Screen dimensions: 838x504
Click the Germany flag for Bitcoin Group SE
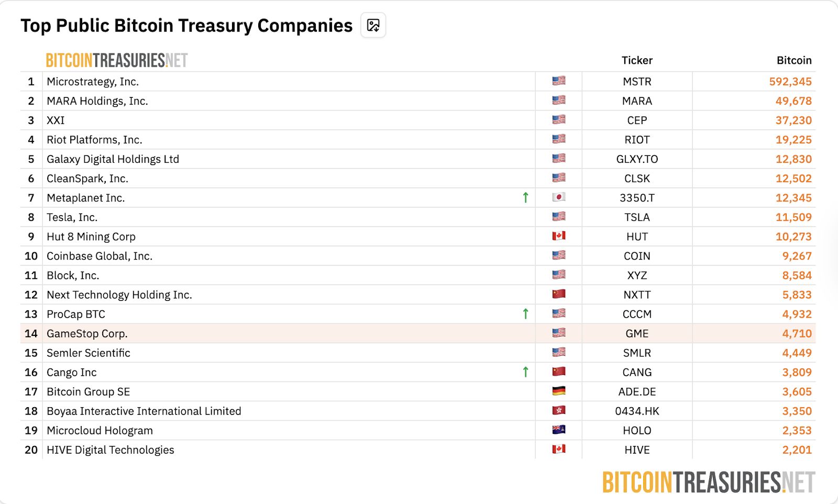tap(558, 391)
